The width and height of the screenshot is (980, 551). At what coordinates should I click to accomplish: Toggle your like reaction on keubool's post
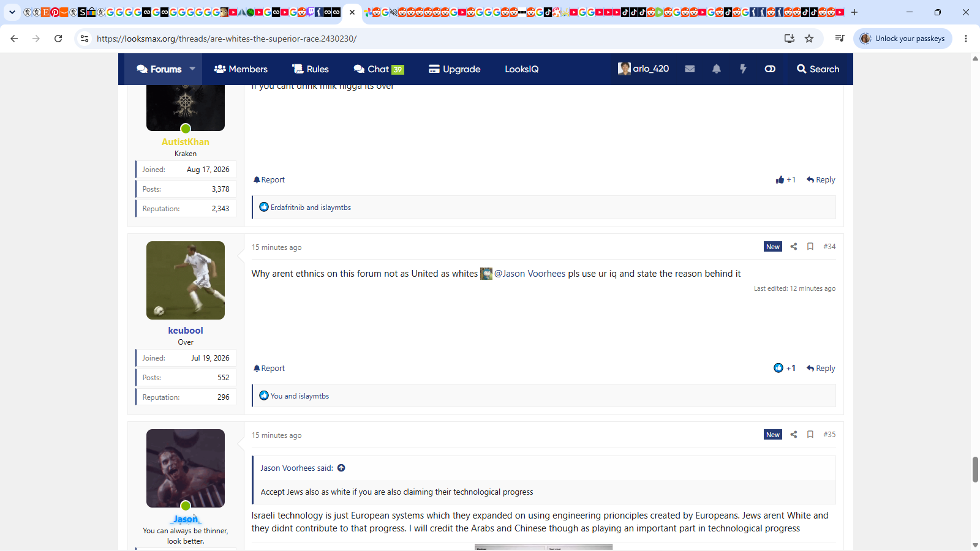(x=785, y=369)
